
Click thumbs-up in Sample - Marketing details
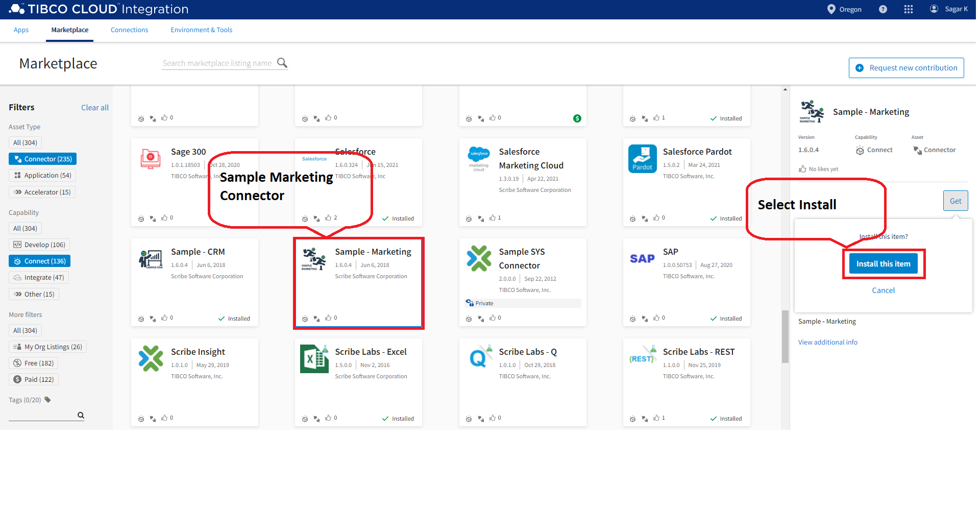(x=802, y=169)
